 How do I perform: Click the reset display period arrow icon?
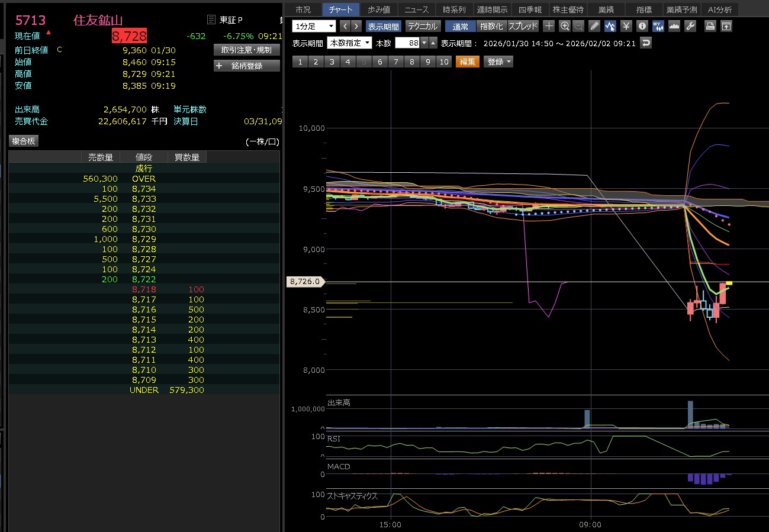pos(646,43)
